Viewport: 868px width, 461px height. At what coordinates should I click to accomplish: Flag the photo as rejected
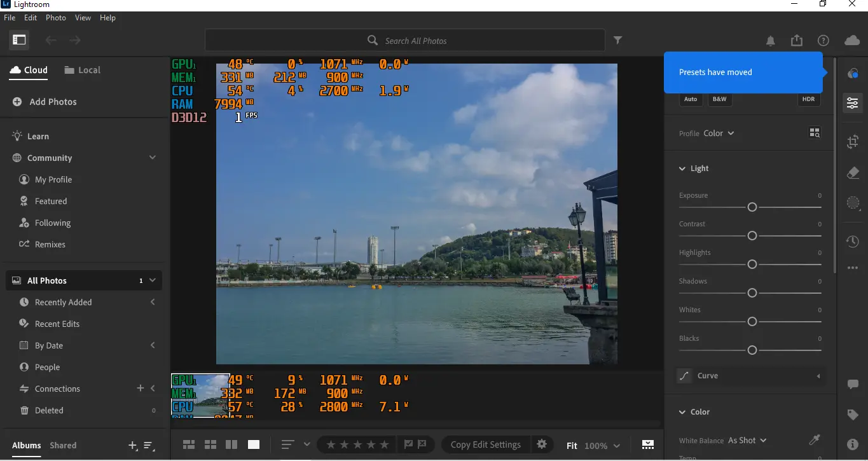coord(422,444)
